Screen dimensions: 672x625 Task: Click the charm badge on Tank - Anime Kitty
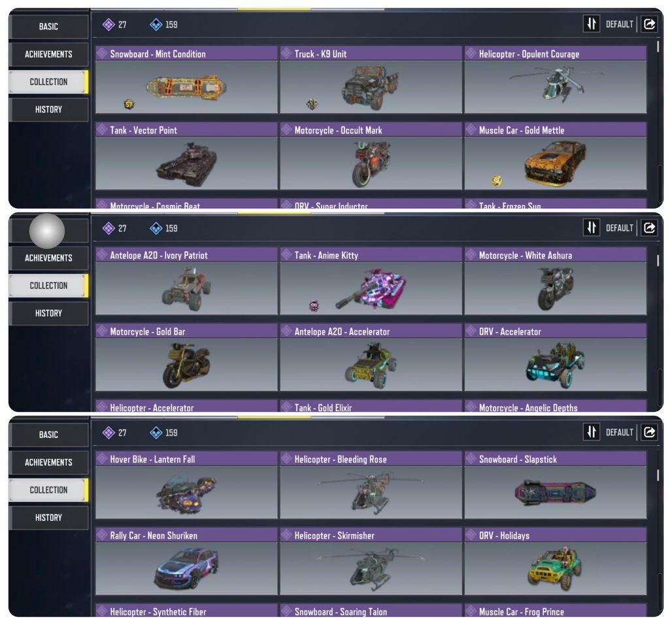point(314,306)
